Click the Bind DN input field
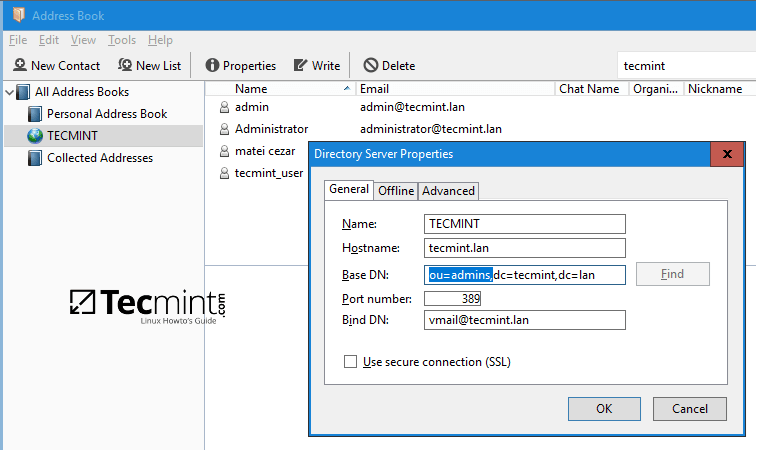 524,320
